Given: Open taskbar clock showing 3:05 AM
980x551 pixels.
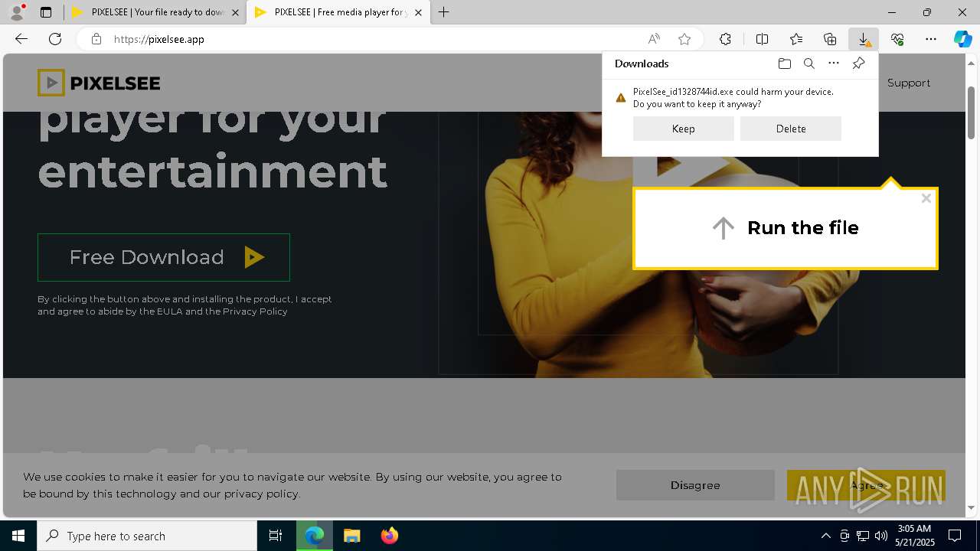Looking at the screenshot, I should (915, 536).
